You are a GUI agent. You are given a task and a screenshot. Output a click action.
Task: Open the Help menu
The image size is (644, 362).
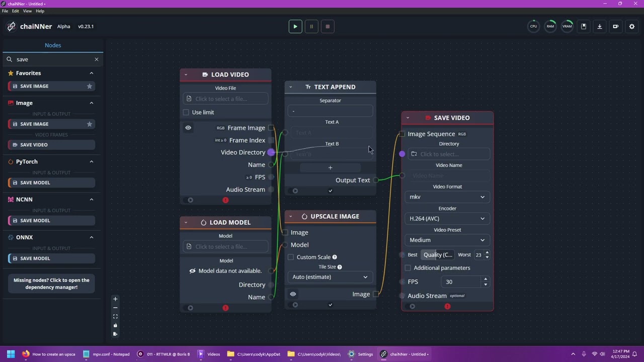pyautogui.click(x=40, y=11)
